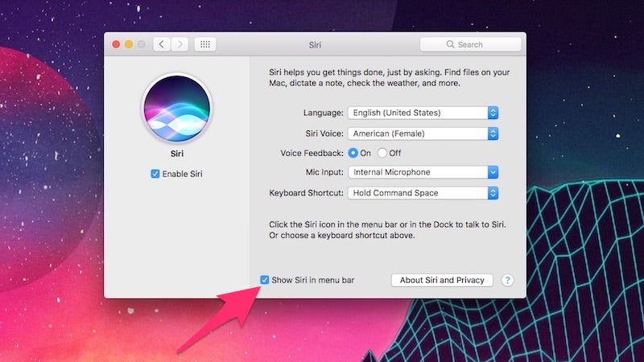Click the 'Siri' label under the orb
Viewport: 644px width, 362px height.
click(177, 154)
